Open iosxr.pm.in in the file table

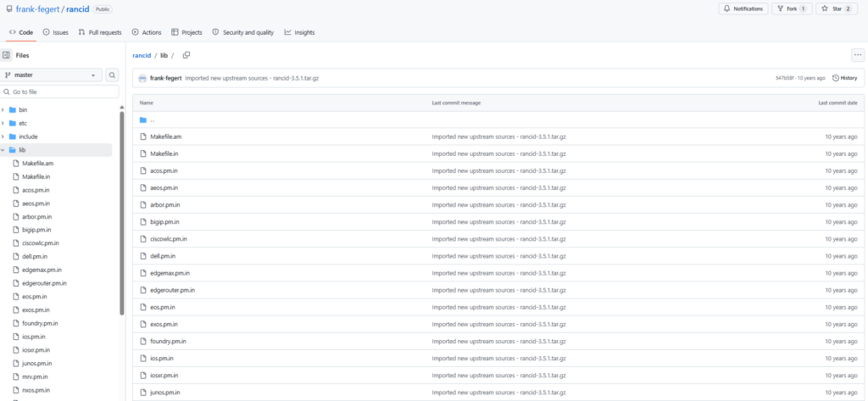(164, 375)
